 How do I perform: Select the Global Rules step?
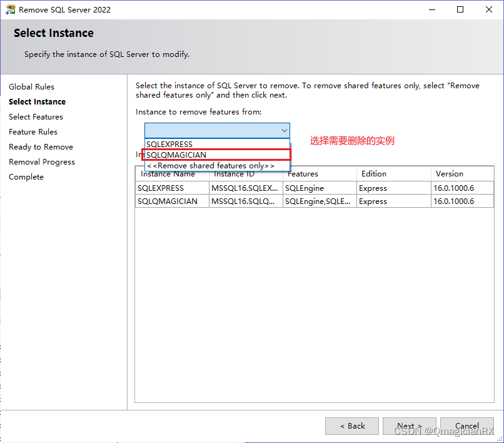pos(31,86)
